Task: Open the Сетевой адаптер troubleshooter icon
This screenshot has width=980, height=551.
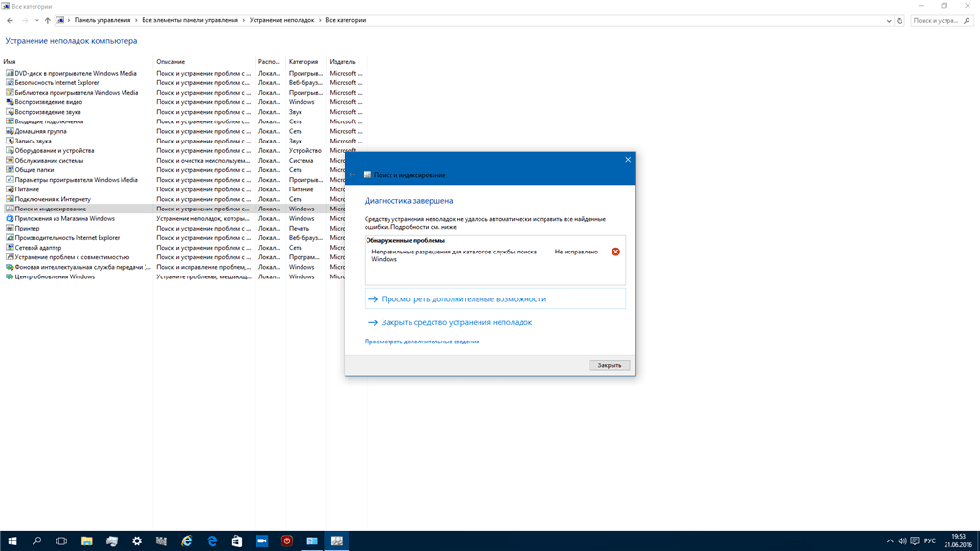Action: pyautogui.click(x=10, y=248)
